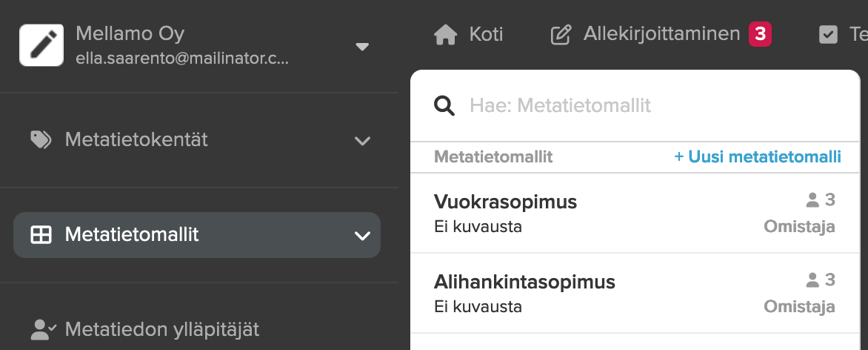Open the Vuokrasopimus metadata template
The image size is (868, 350).
(x=635, y=213)
